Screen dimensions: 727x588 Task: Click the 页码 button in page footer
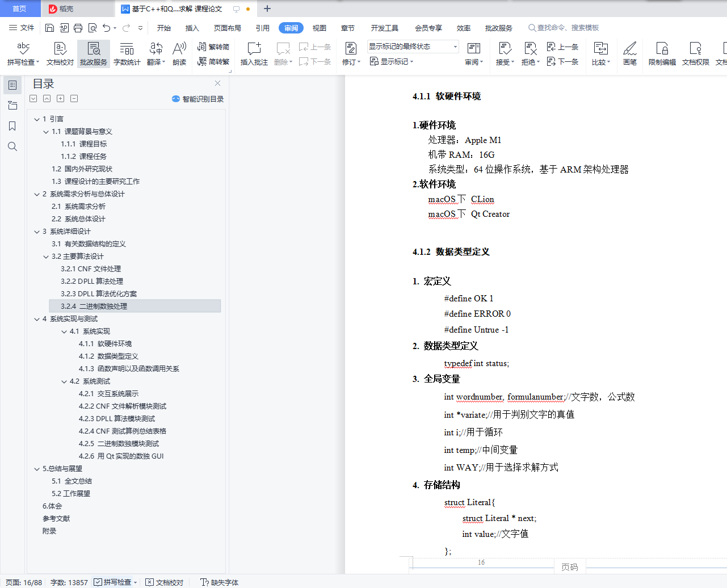pos(570,567)
